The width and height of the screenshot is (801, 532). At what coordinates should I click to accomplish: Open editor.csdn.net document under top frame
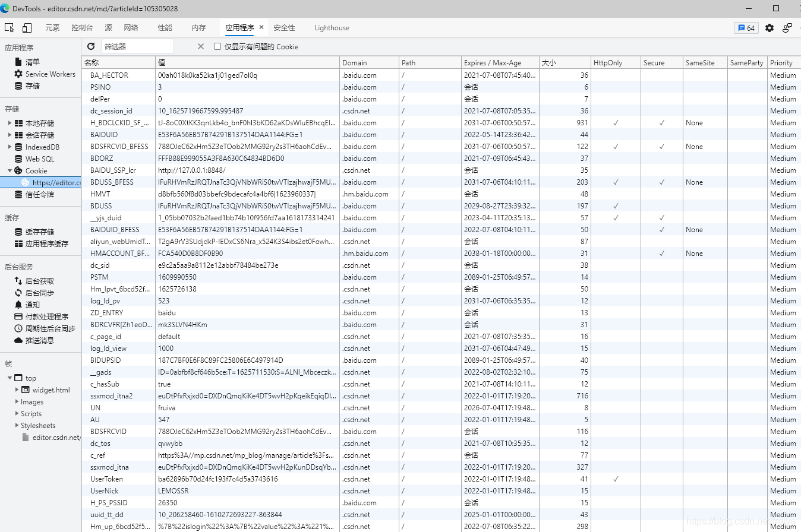pos(56,438)
